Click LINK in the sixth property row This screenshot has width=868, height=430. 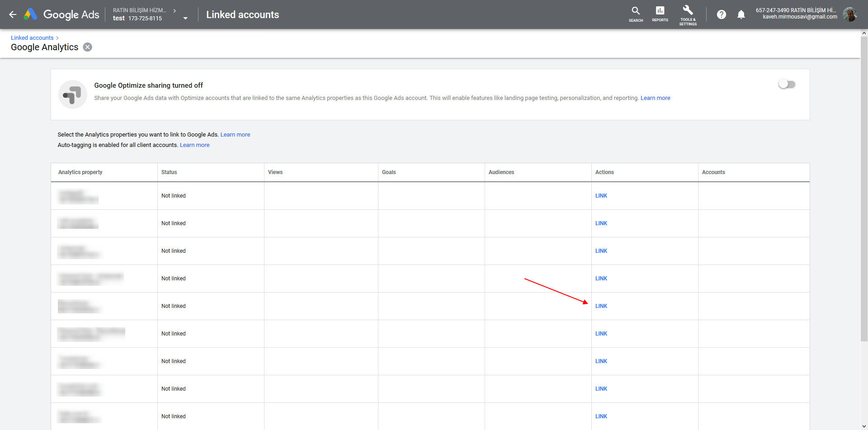click(x=601, y=334)
